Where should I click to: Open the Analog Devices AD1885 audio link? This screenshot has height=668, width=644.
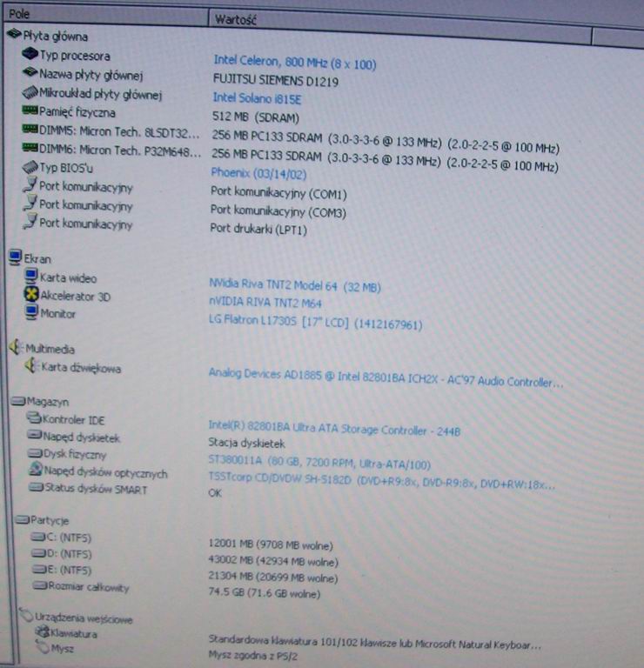point(386,377)
